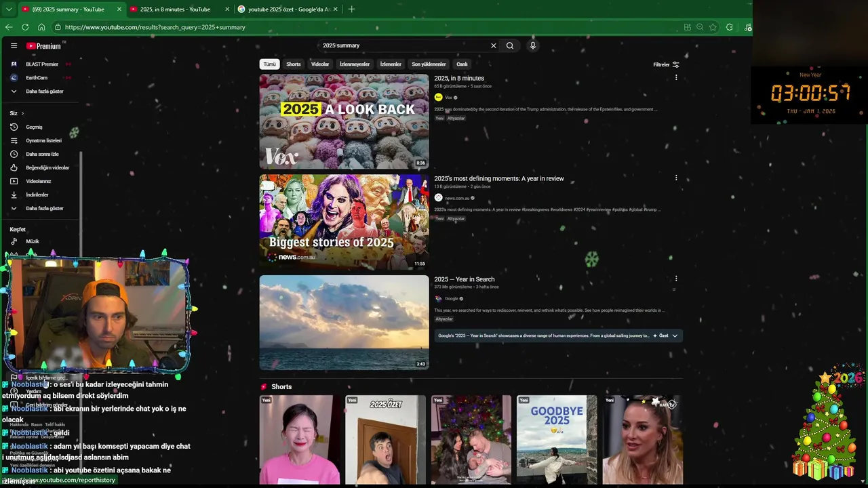This screenshot has width=868, height=488.
Task: Open more options for '2025, in 8 minutes'
Action: (675, 77)
